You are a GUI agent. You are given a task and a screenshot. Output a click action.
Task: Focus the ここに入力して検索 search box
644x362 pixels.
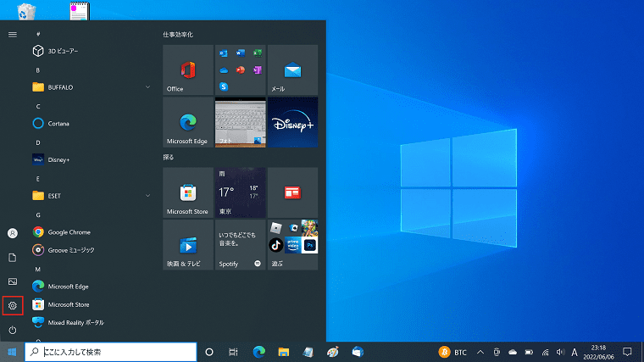(x=111, y=352)
